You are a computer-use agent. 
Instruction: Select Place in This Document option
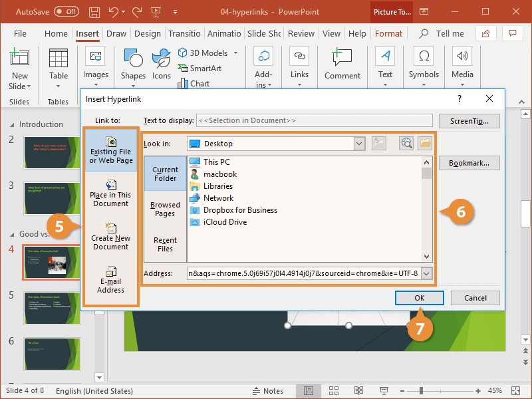[x=110, y=194]
